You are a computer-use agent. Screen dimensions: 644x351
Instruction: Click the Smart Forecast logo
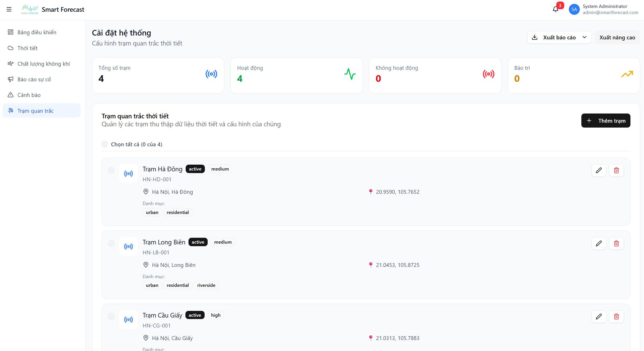[30, 9]
